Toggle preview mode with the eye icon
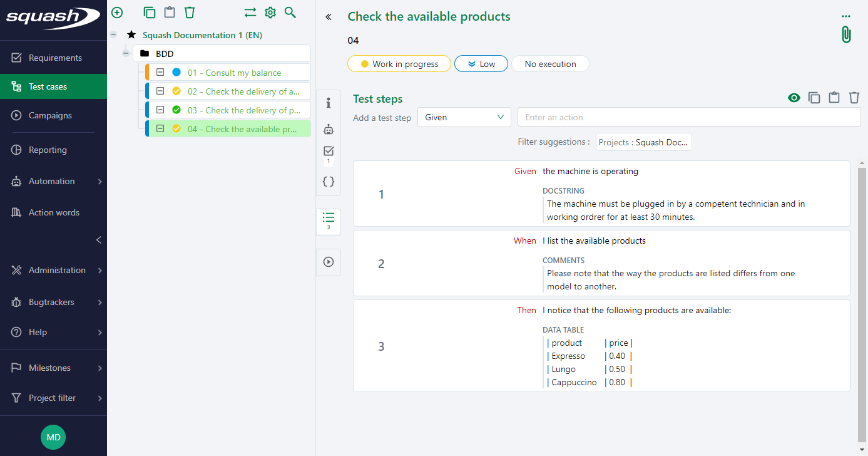This screenshot has height=456, width=868. pyautogui.click(x=794, y=98)
